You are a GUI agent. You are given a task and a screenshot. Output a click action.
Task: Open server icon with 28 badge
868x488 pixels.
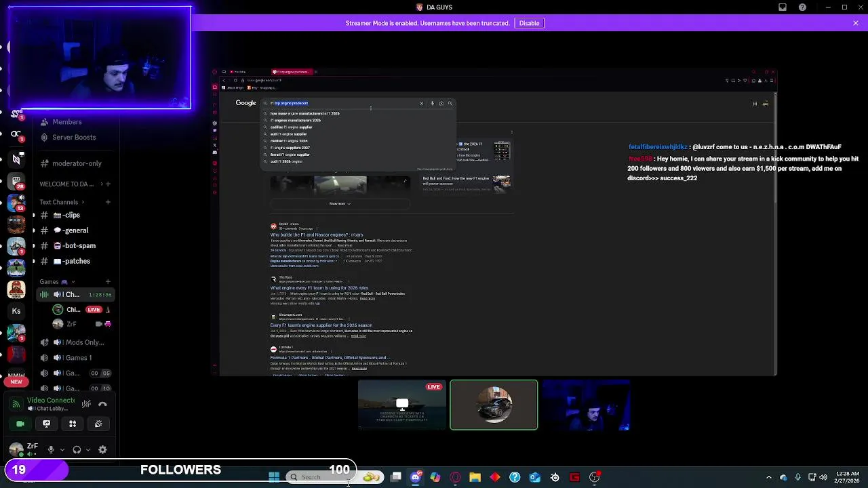[x=16, y=182]
